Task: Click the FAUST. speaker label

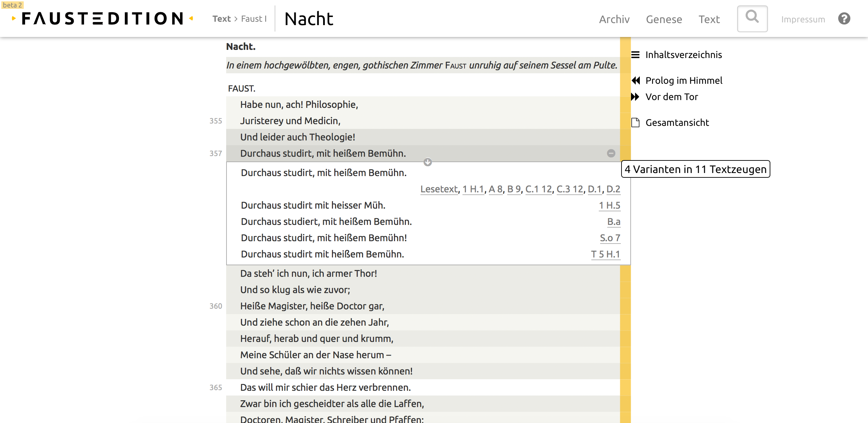Action: click(241, 89)
